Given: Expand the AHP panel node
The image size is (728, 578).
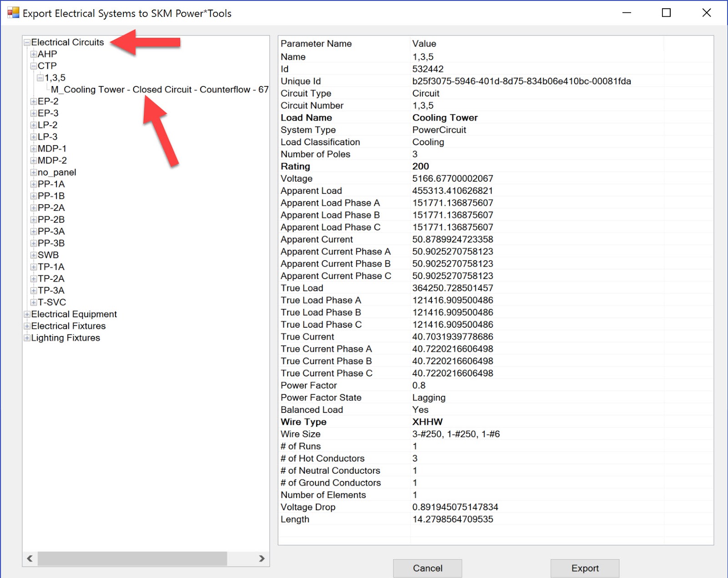Looking at the screenshot, I should point(33,54).
